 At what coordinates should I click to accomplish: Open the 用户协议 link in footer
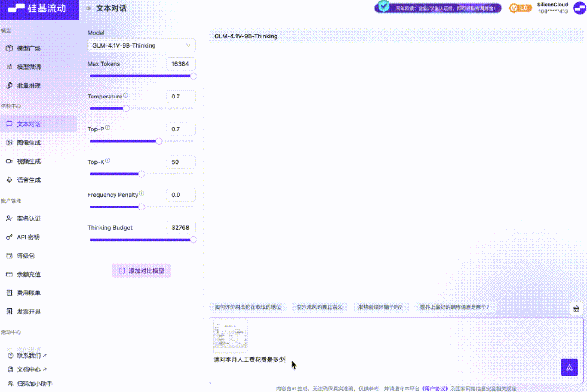pos(435,388)
